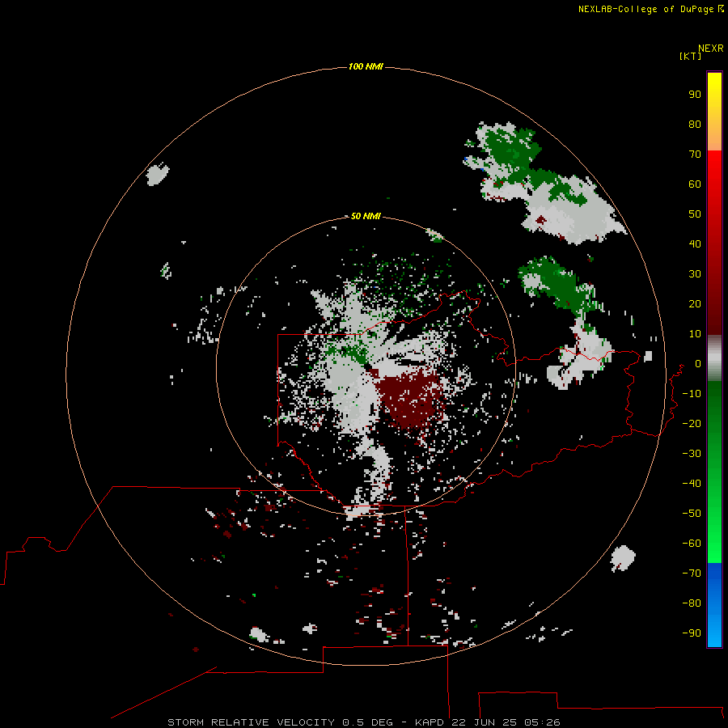Click the yellow top segment of color bar
This screenshot has width=728, height=728.
click(714, 112)
